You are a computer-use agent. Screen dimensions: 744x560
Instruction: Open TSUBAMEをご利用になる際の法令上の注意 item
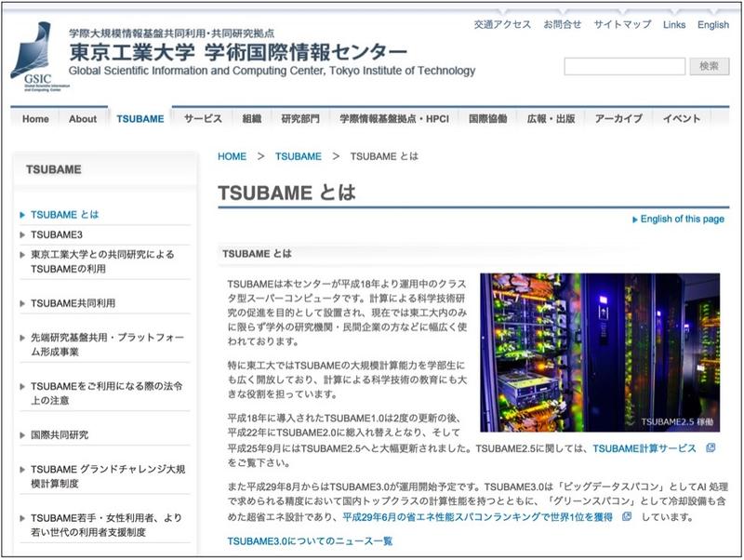[x=107, y=393]
